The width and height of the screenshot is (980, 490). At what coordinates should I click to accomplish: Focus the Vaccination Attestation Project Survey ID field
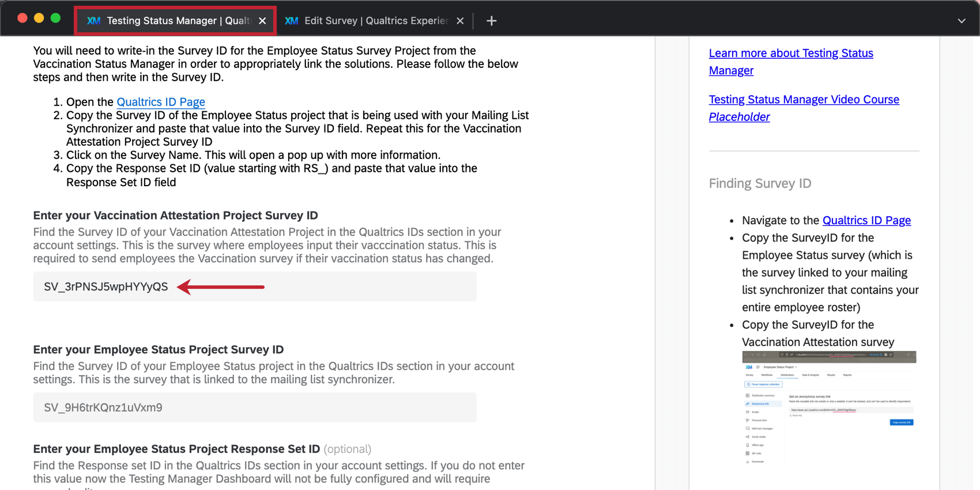click(x=255, y=287)
